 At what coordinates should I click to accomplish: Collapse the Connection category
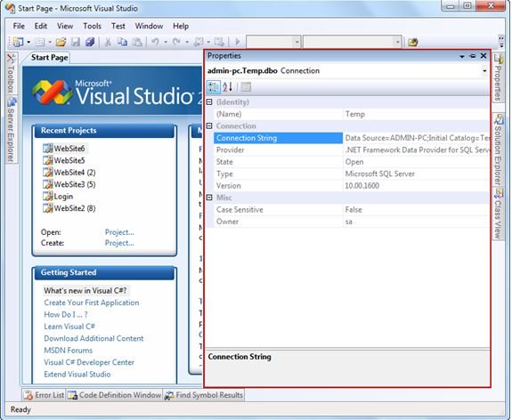pos(209,126)
